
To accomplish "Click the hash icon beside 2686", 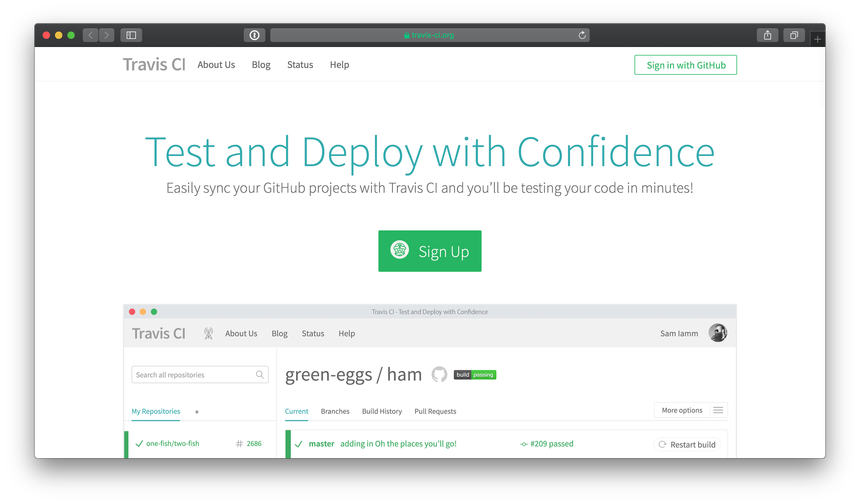I will 239,443.
